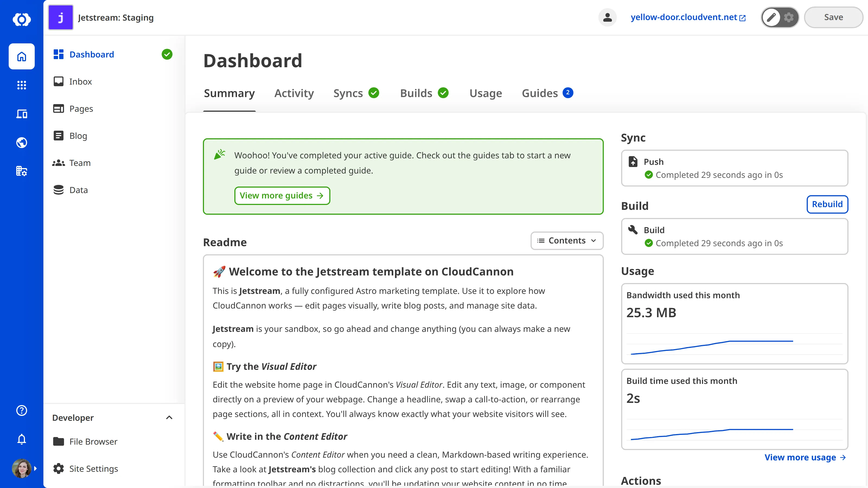Open the notifications bell icon
868x488 pixels.
(22, 439)
